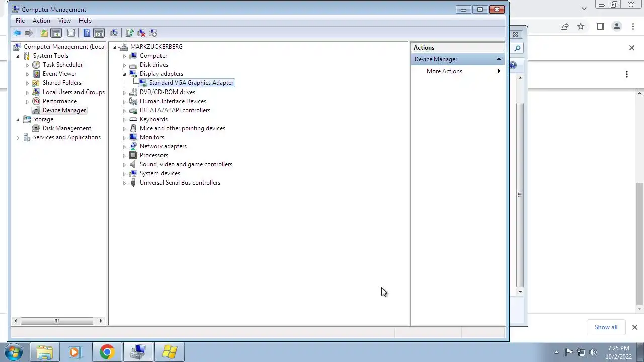Click the Computer Management (Local) root node

click(64, 47)
